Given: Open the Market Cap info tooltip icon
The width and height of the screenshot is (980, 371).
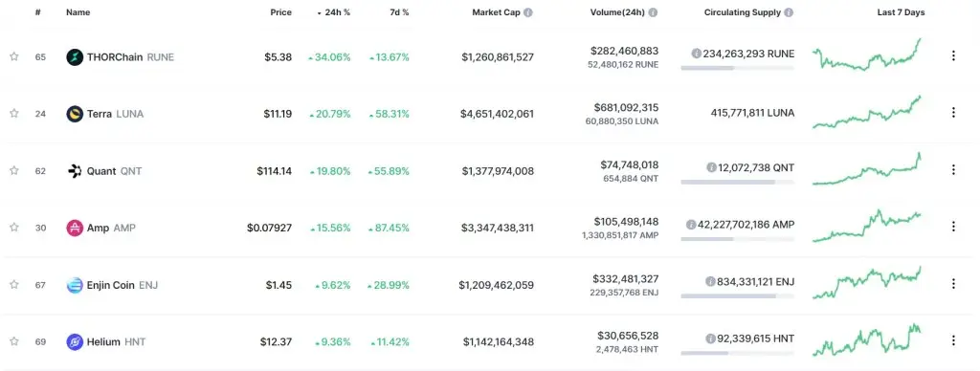Looking at the screenshot, I should 528,12.
